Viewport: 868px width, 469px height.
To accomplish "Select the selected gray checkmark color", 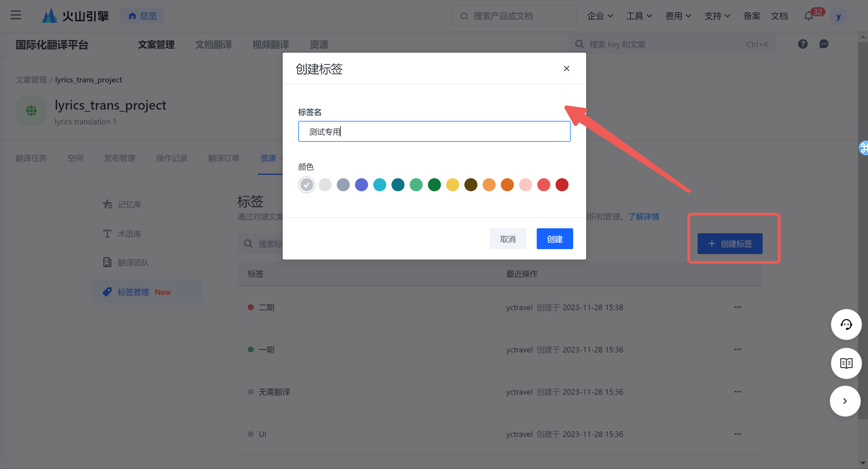I will point(306,185).
